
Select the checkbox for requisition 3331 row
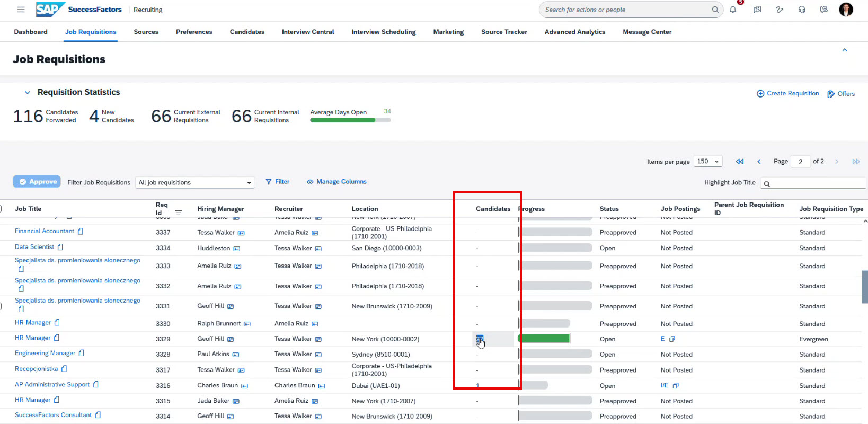tap(1, 306)
